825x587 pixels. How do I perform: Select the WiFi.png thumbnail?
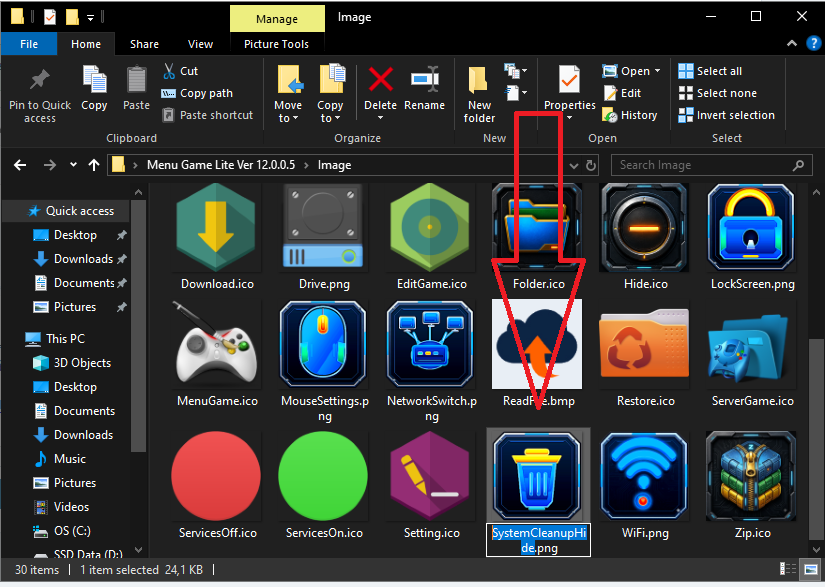644,477
